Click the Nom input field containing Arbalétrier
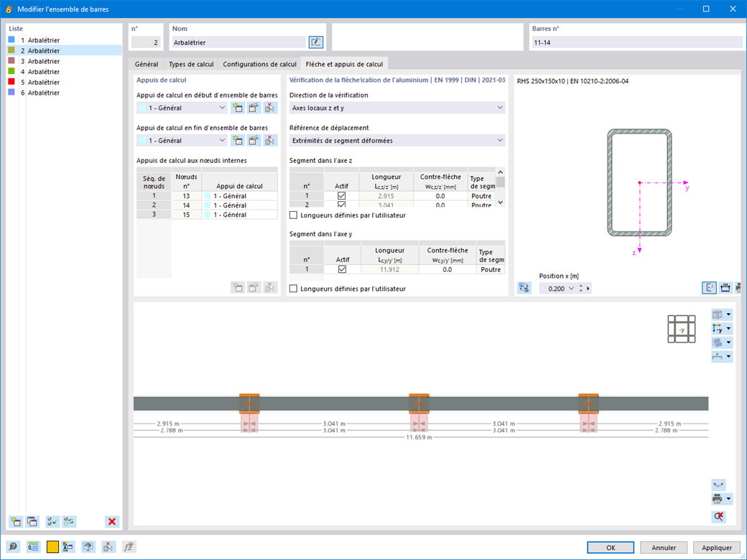Screen dimensions: 747x560 pyautogui.click(x=238, y=42)
